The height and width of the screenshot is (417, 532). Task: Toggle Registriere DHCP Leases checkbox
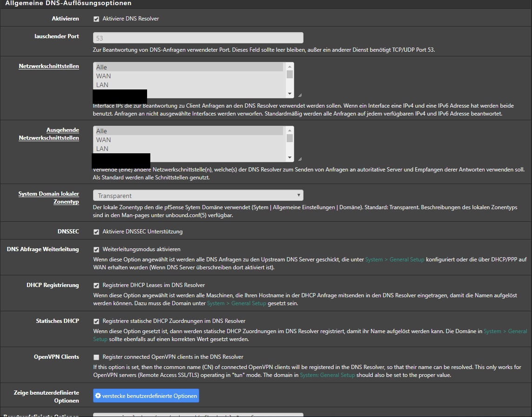(96, 286)
